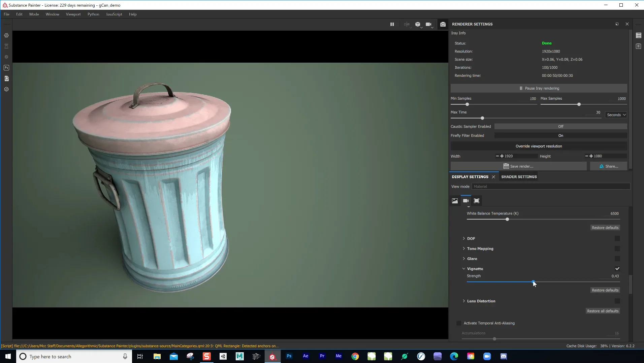This screenshot has width=644, height=363.
Task: Click the hourglass icon in left sidebar
Action: (6, 46)
